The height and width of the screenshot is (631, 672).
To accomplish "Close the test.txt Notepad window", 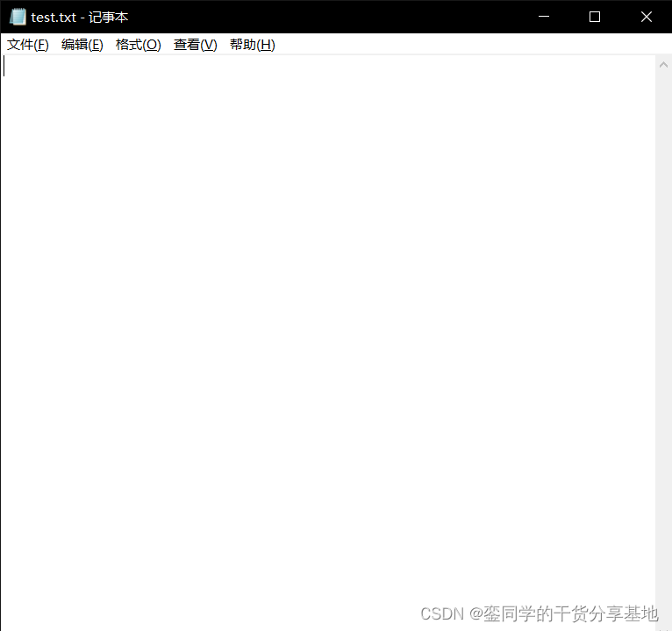I will click(x=646, y=17).
